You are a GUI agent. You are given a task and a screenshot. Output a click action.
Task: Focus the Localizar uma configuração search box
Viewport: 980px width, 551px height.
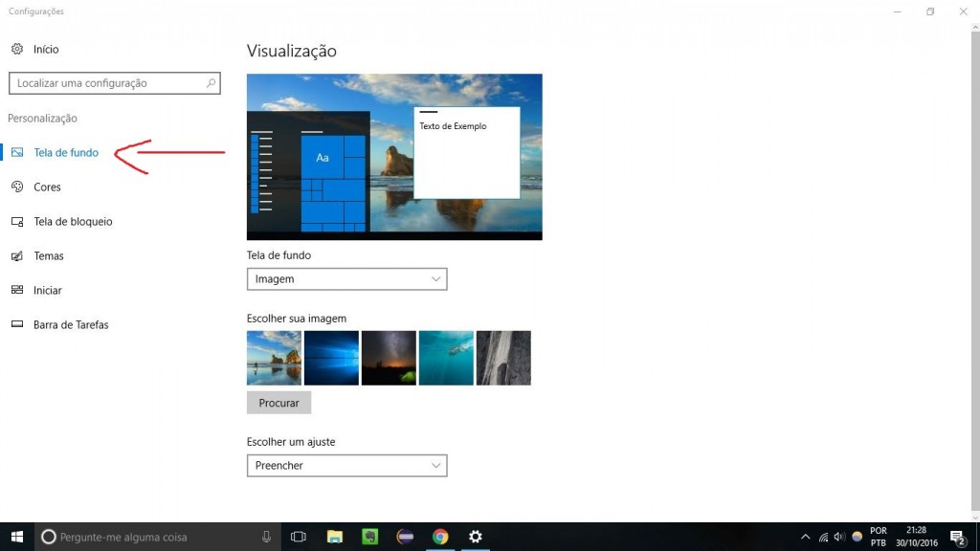point(115,83)
